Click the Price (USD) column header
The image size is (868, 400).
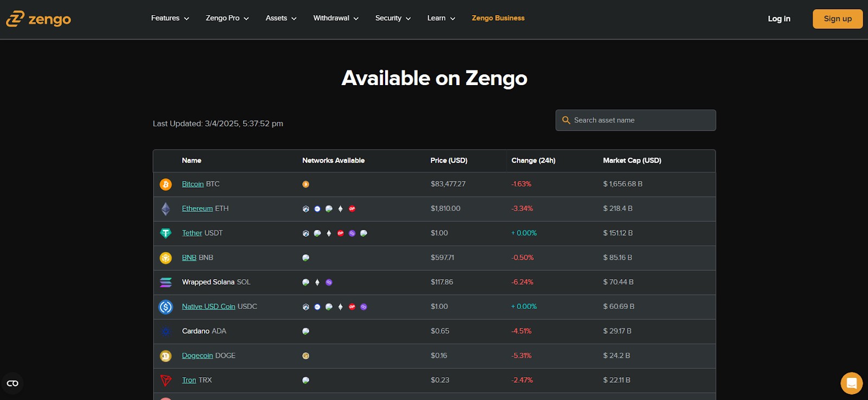click(449, 160)
